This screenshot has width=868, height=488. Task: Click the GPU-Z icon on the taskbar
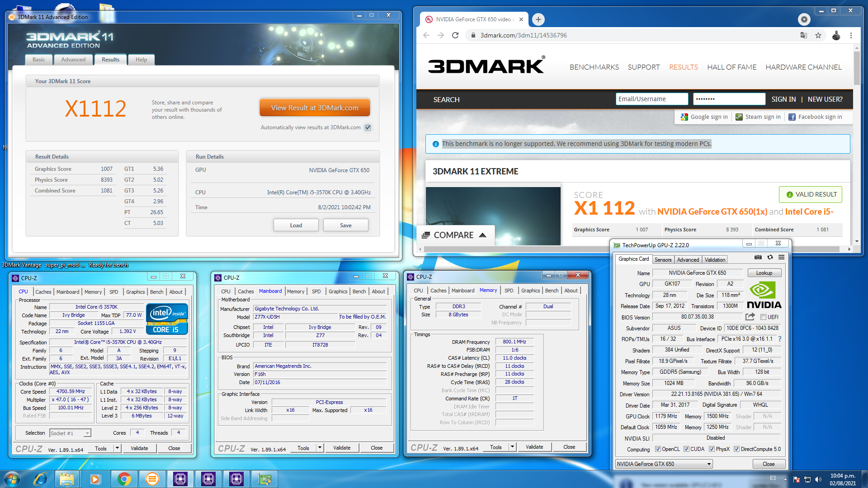pos(264,479)
